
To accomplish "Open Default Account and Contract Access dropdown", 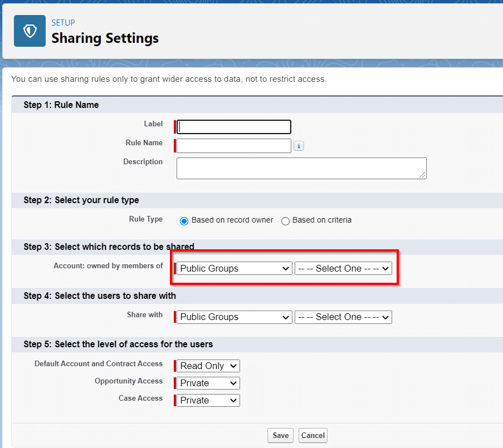I will tap(208, 366).
